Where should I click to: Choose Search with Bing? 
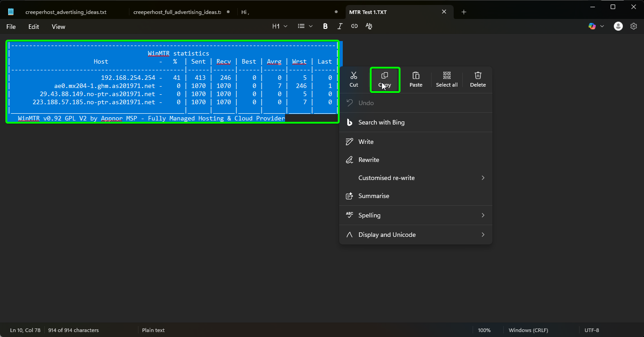coord(381,122)
